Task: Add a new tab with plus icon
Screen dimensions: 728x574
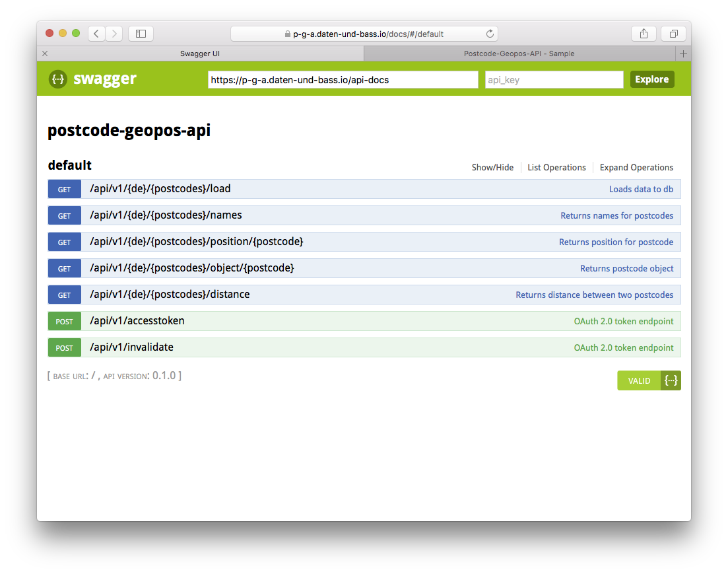Action: coord(683,54)
